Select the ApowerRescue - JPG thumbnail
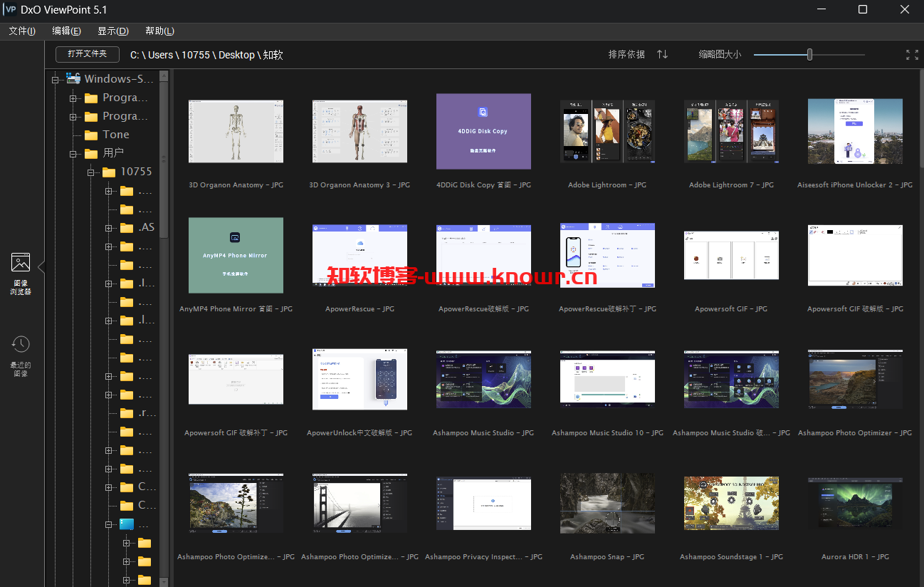 point(359,255)
